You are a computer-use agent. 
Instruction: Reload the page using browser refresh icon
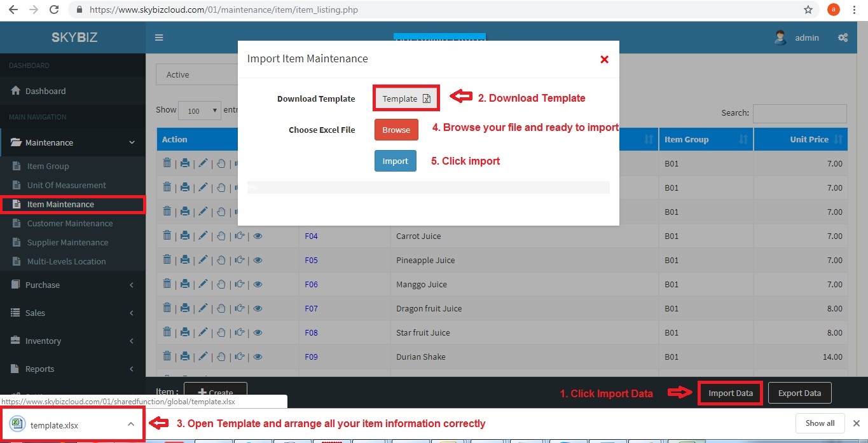click(55, 10)
